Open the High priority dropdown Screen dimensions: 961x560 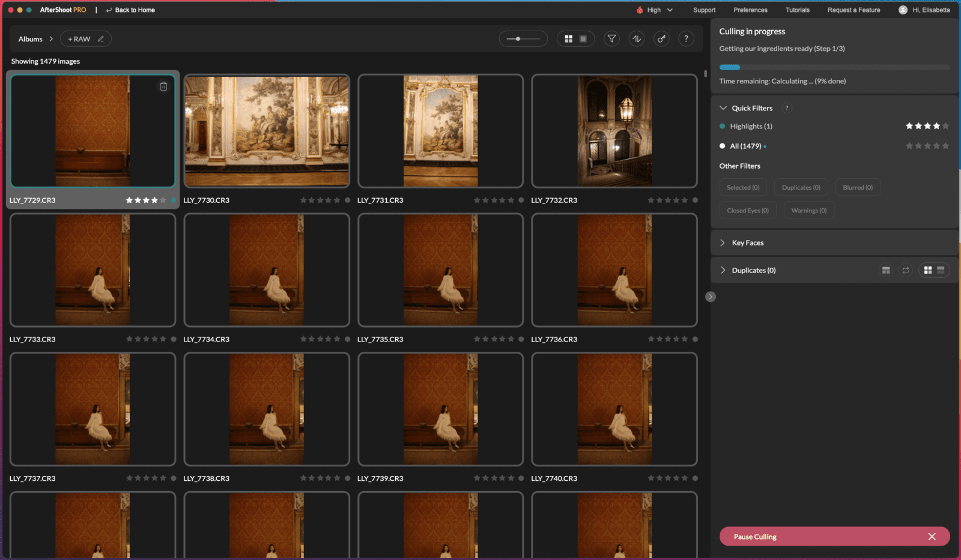[x=655, y=10]
